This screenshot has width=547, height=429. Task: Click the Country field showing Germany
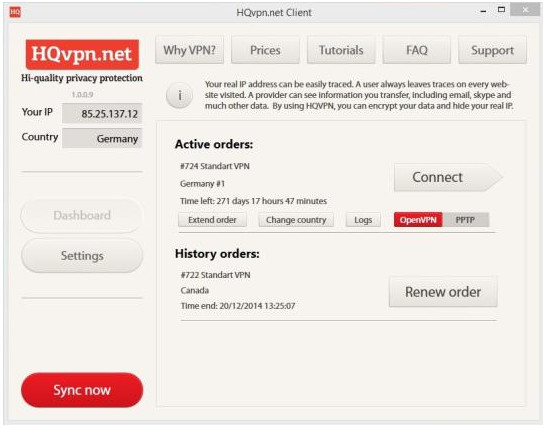(102, 138)
